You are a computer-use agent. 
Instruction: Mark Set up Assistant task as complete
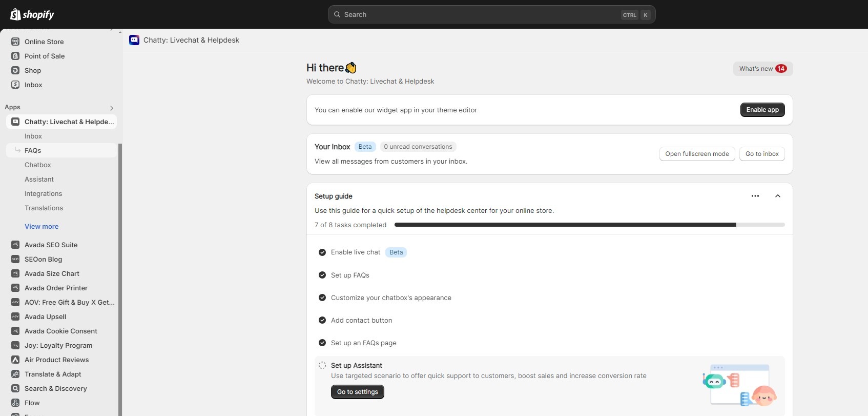click(x=322, y=365)
